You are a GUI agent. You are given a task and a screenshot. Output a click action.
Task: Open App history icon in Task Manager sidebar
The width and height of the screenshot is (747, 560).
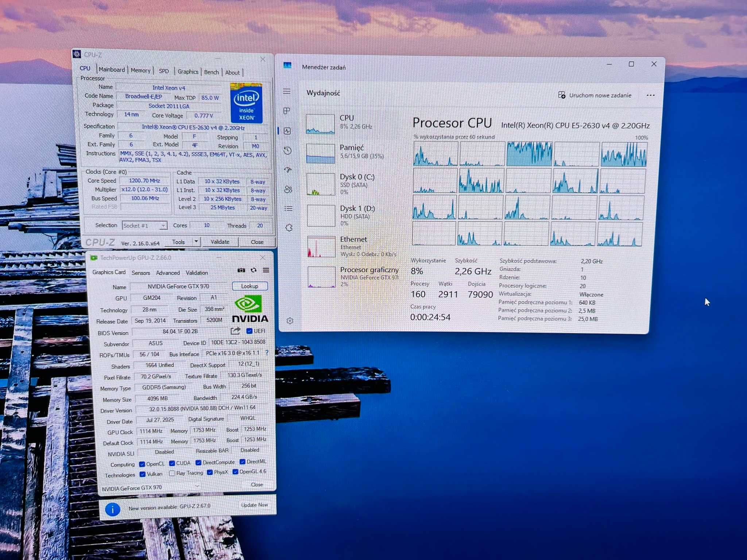coord(288,150)
